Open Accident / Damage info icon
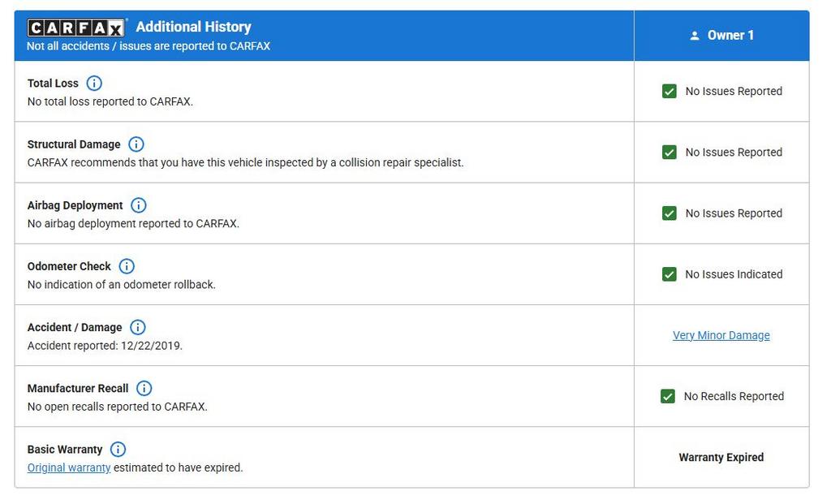 (x=138, y=327)
